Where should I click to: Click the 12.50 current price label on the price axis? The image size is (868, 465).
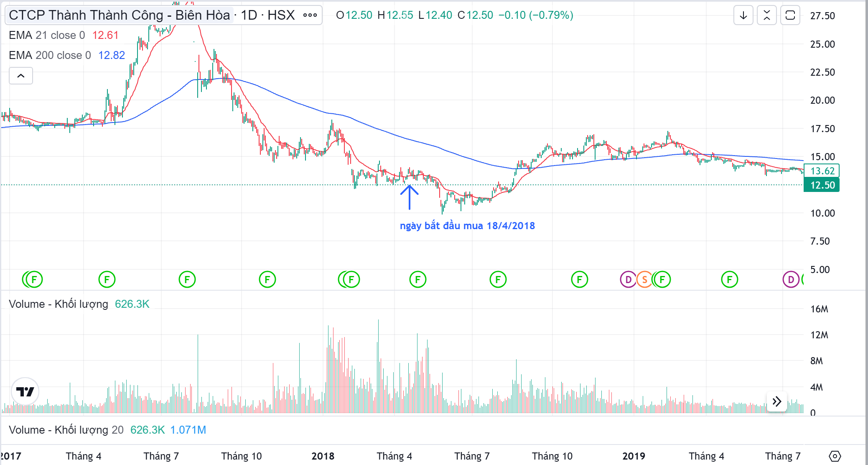[x=822, y=185]
